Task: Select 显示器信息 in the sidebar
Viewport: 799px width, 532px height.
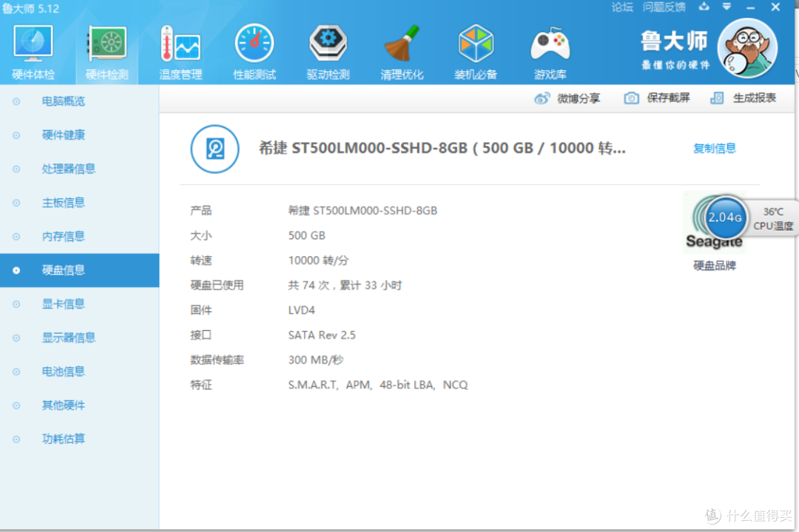Action: coord(79,338)
